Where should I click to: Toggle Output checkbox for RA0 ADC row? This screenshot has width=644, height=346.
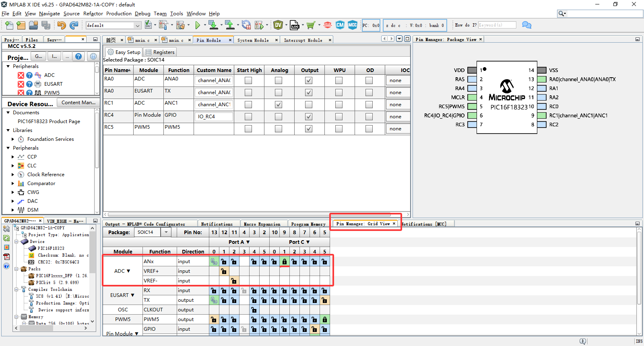(x=309, y=80)
